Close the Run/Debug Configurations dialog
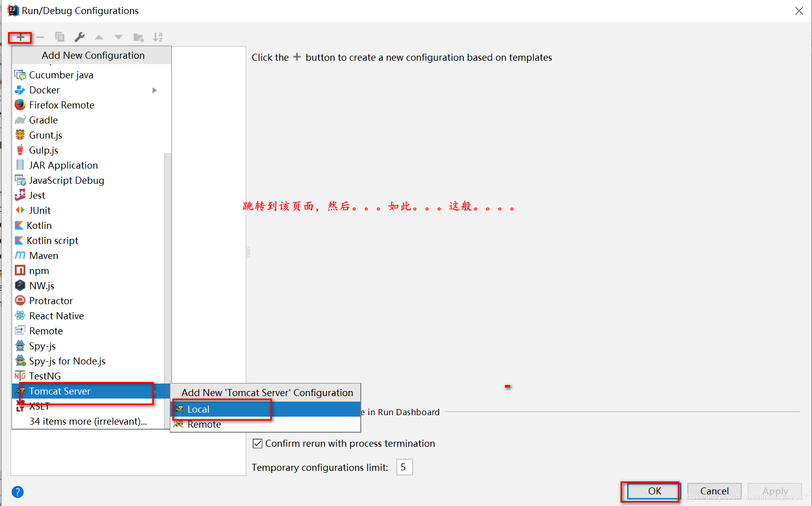The image size is (812, 506). 799,11
